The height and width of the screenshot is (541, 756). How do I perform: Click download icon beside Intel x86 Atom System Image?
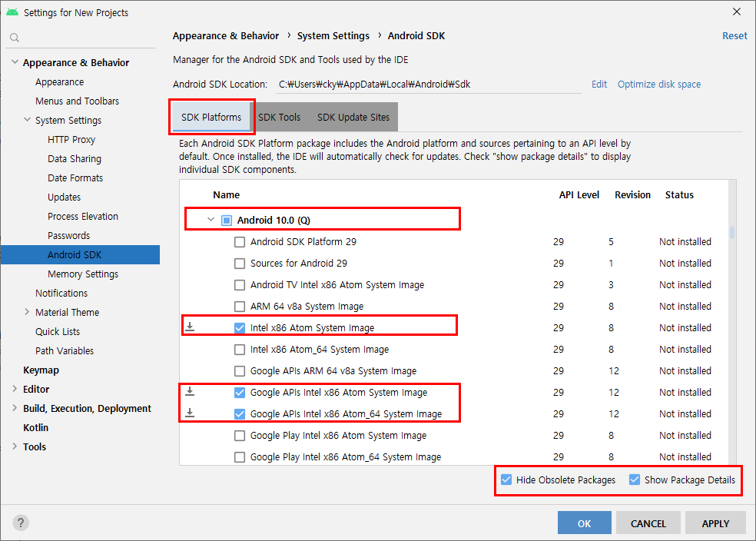(x=190, y=327)
